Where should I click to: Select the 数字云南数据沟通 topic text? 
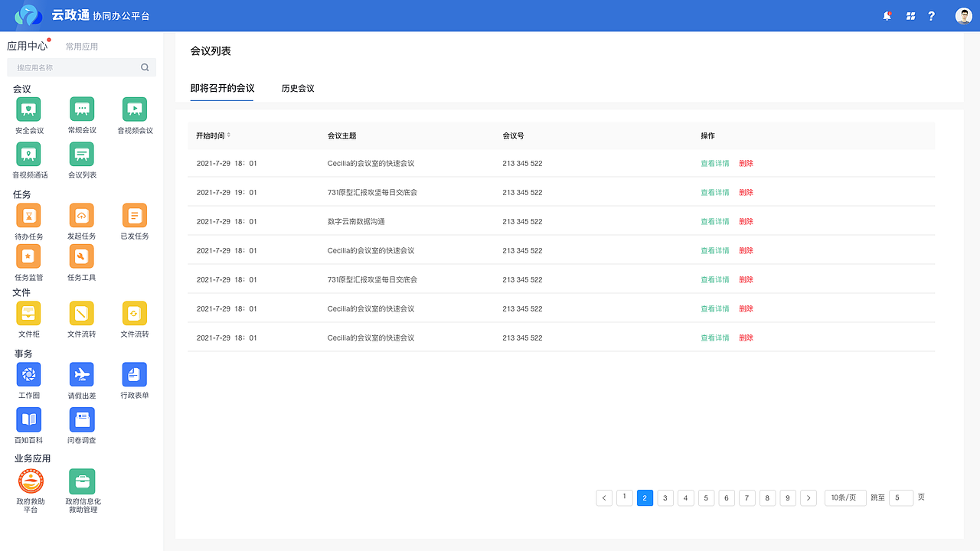[x=356, y=221]
